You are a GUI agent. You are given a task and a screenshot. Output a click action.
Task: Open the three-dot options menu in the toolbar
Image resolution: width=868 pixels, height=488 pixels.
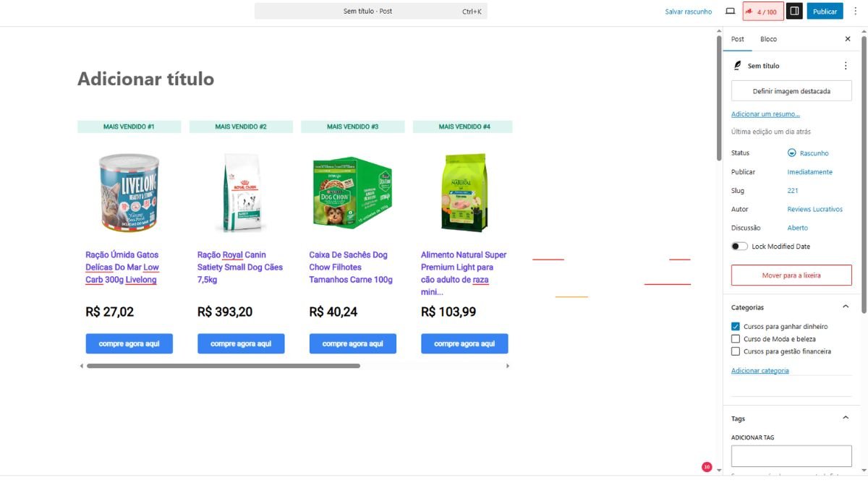point(856,11)
